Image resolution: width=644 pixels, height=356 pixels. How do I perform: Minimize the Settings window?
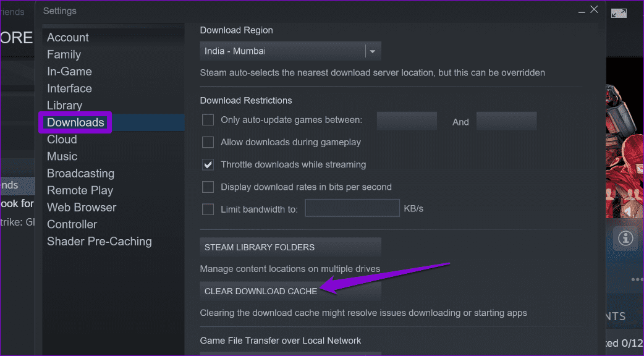581,11
